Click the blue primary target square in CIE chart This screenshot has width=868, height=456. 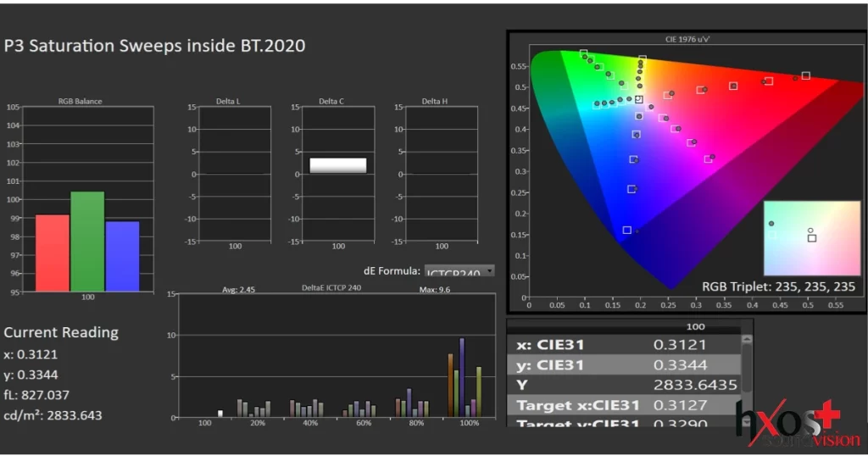tap(627, 231)
